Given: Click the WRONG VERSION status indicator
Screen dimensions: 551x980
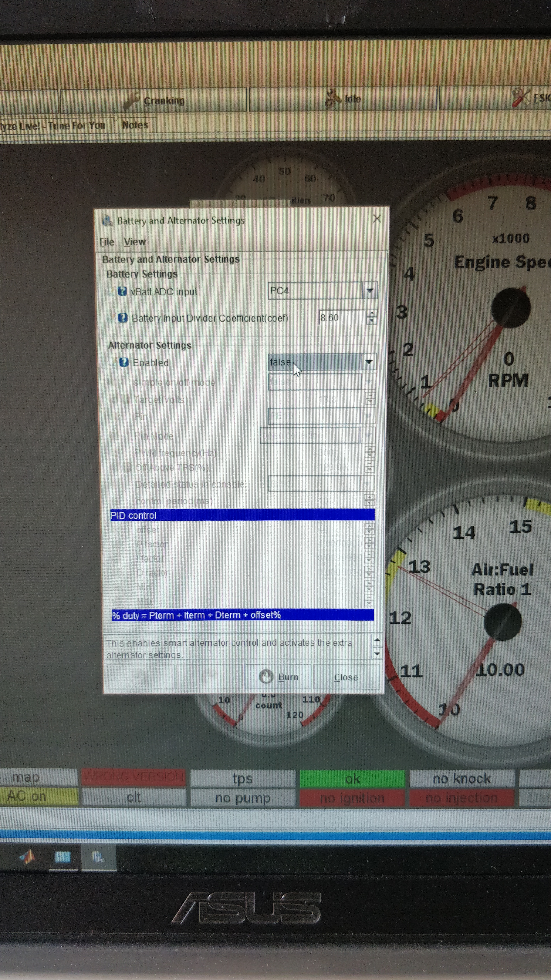Looking at the screenshot, I should [133, 777].
